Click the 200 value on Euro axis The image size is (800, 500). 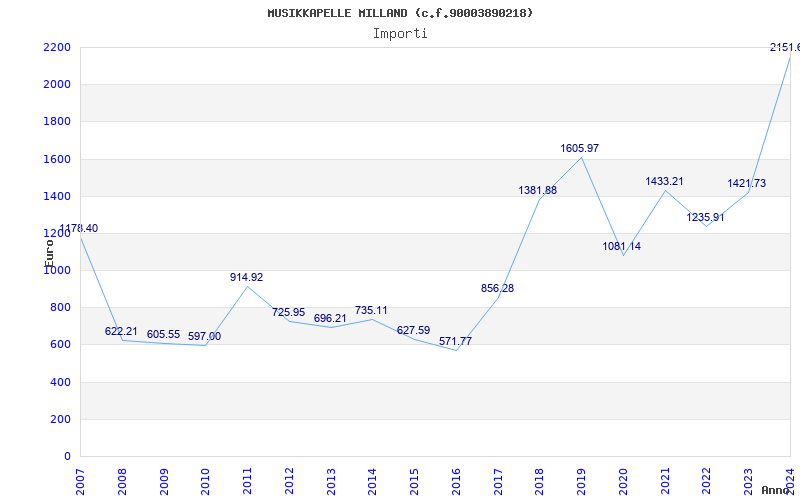tap(60, 419)
